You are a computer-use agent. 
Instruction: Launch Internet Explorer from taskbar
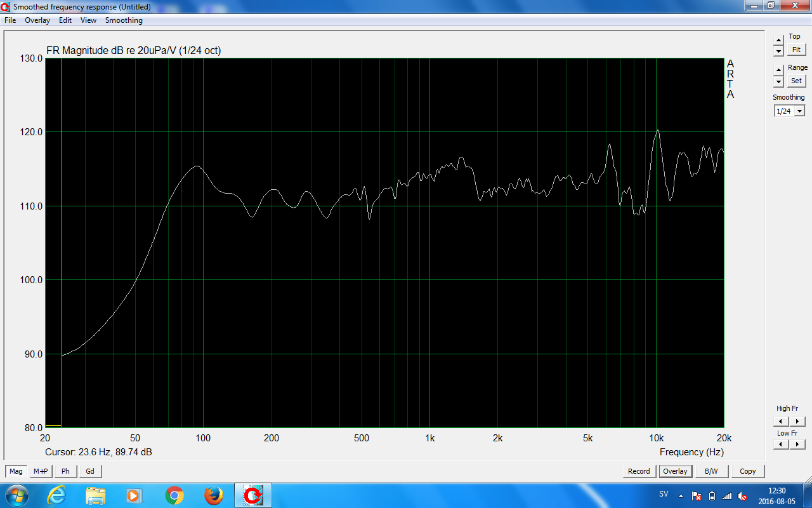[56, 495]
